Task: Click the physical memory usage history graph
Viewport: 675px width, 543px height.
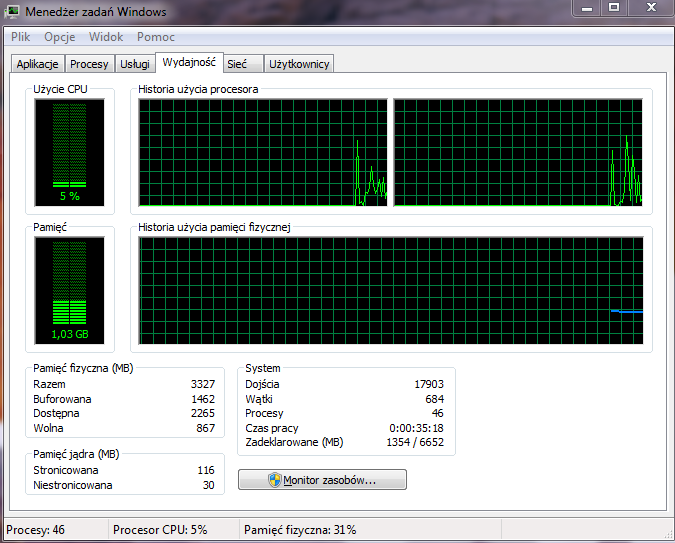Action: tap(391, 290)
